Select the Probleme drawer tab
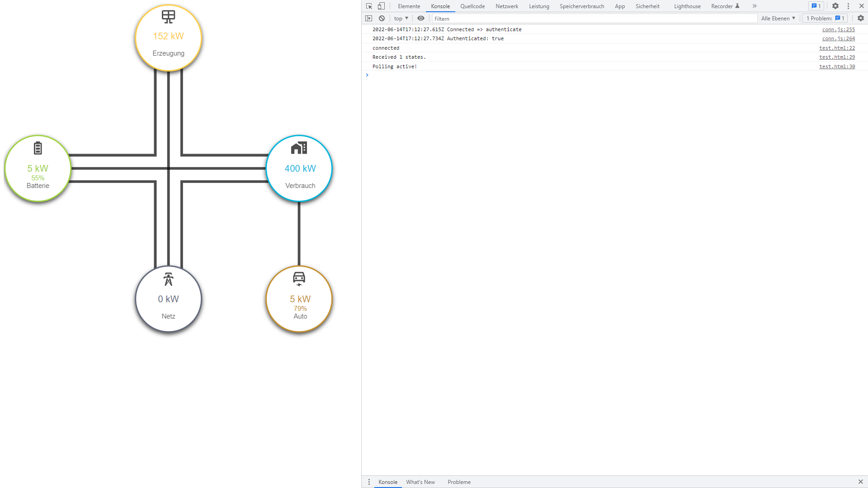The height and width of the screenshot is (488, 868). click(x=459, y=482)
